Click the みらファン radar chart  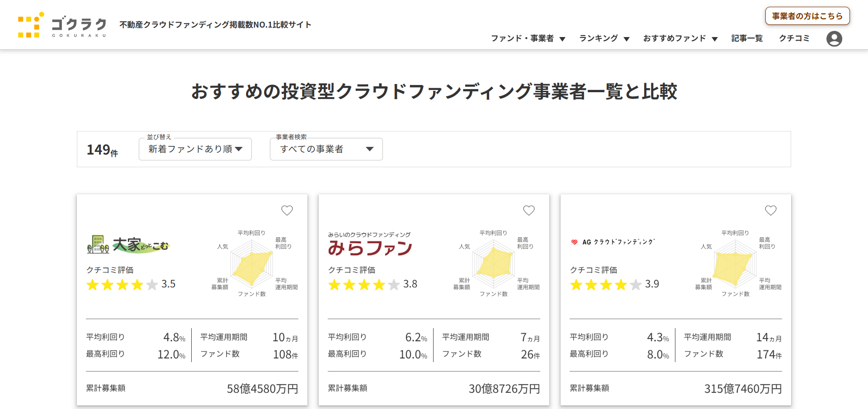494,263
